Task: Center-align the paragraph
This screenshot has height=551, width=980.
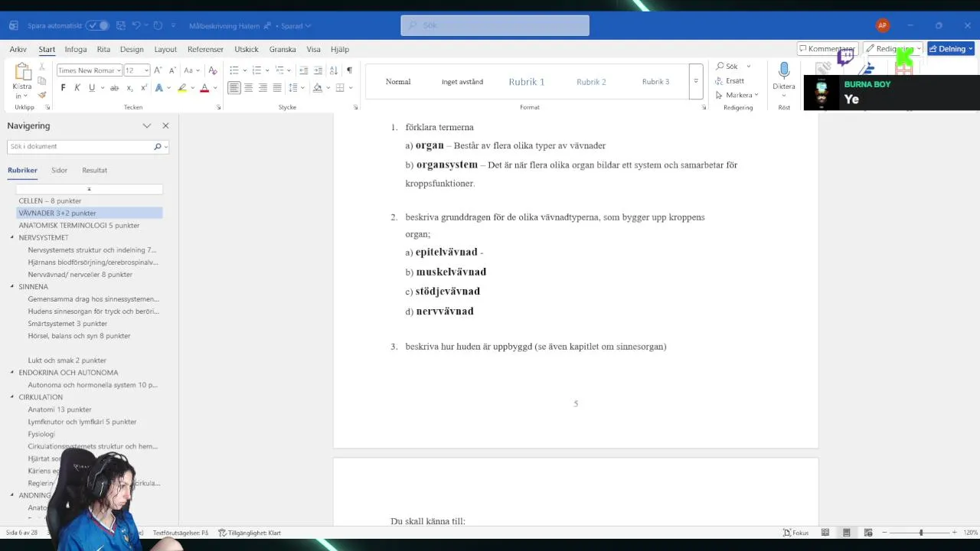Action: pos(249,88)
